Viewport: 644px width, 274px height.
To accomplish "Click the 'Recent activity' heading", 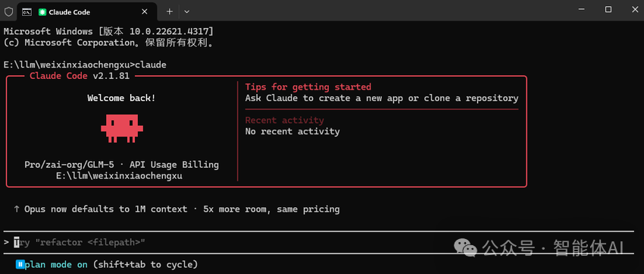I will coord(285,120).
